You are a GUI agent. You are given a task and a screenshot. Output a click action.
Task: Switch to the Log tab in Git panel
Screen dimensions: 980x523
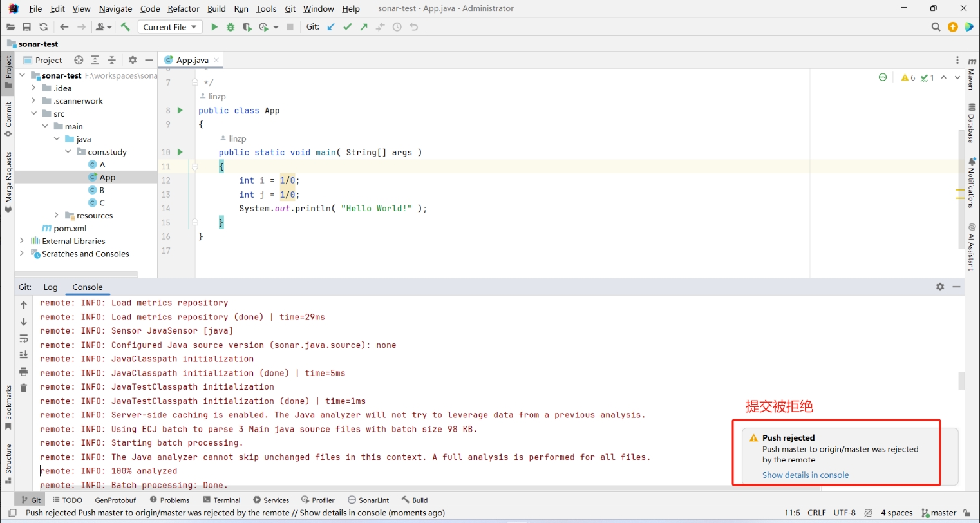pyautogui.click(x=50, y=287)
